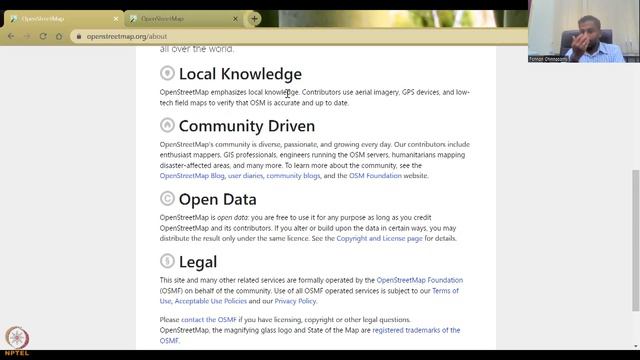This screenshot has width=640, height=360.
Task: Visit the OSM Foundation link
Action: tap(375, 176)
